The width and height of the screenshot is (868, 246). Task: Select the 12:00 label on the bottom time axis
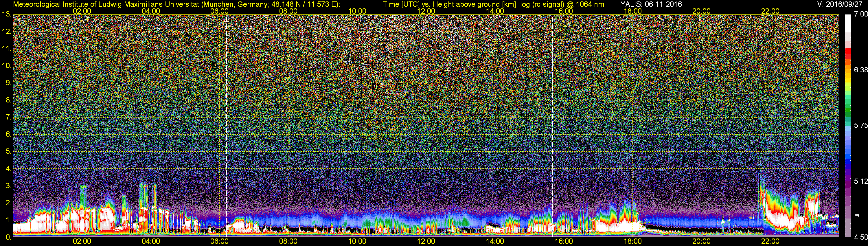tap(426, 242)
